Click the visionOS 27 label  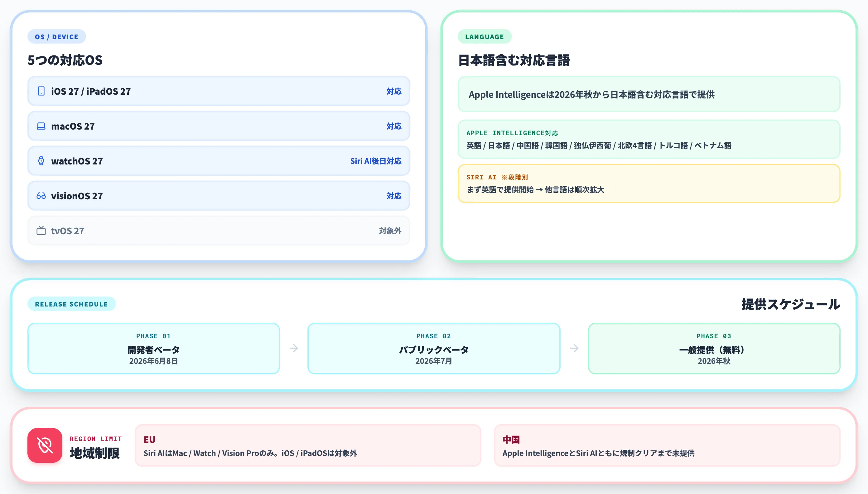(77, 196)
